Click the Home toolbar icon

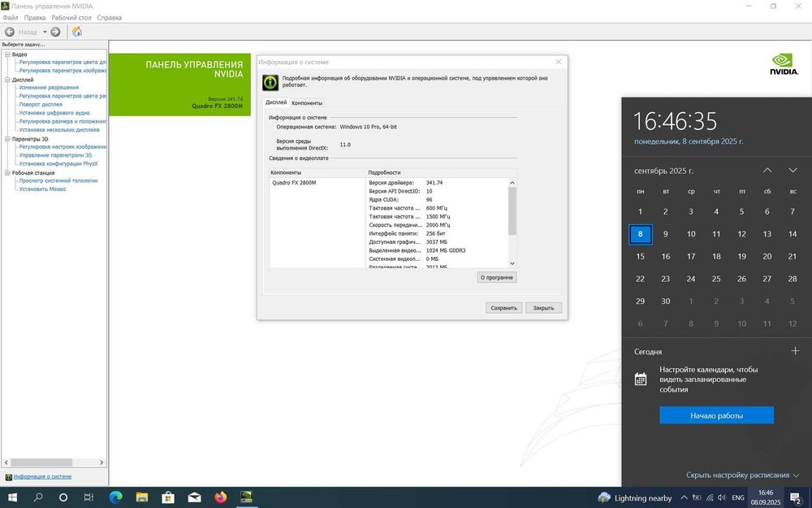[77, 32]
